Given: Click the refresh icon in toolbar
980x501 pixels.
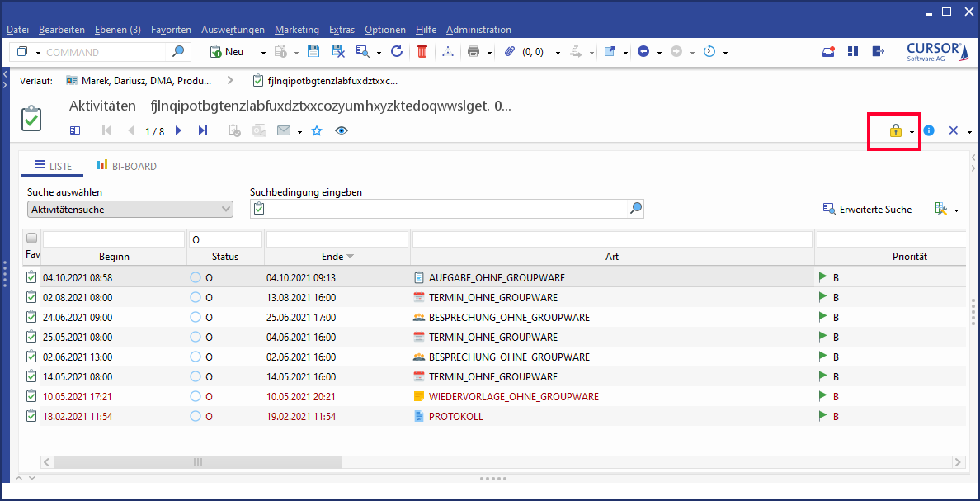Looking at the screenshot, I should 397,52.
